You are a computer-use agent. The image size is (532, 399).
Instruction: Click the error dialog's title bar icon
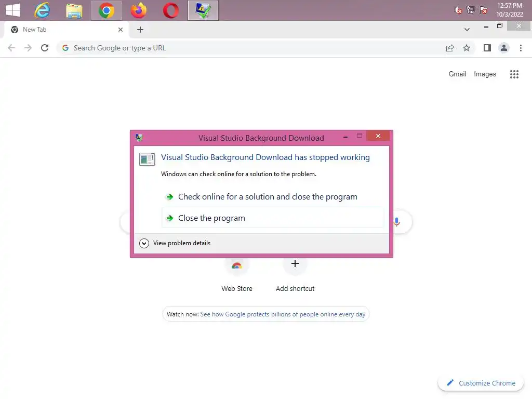point(139,138)
